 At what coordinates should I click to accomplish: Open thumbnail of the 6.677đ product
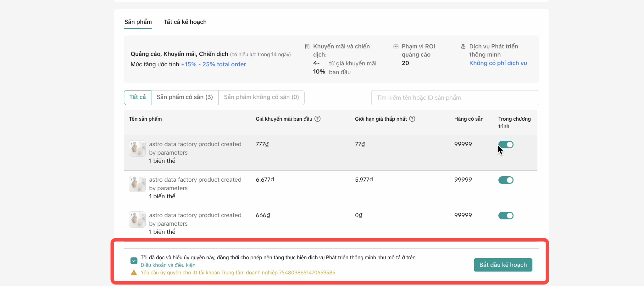(137, 184)
